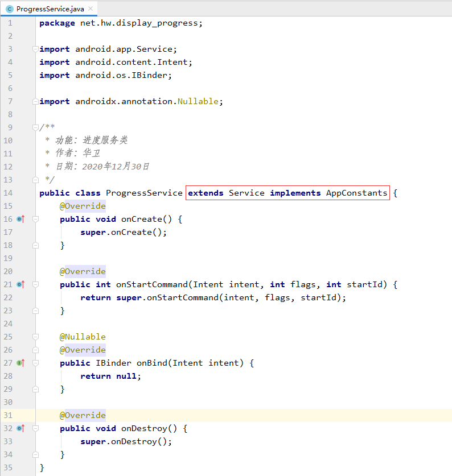Screen dimensions: 452x476
Task: Click the class name ProgressService on line 14
Action: [x=144, y=193]
